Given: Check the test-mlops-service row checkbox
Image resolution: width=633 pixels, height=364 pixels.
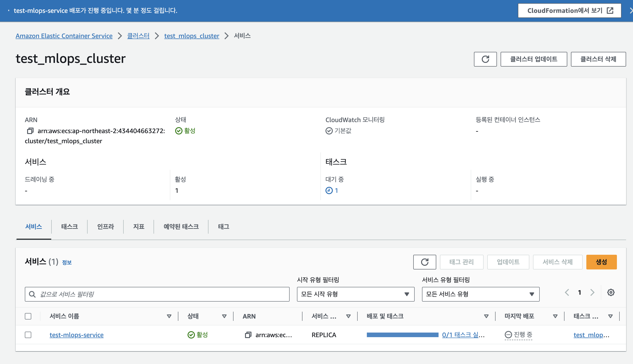Looking at the screenshot, I should point(28,335).
